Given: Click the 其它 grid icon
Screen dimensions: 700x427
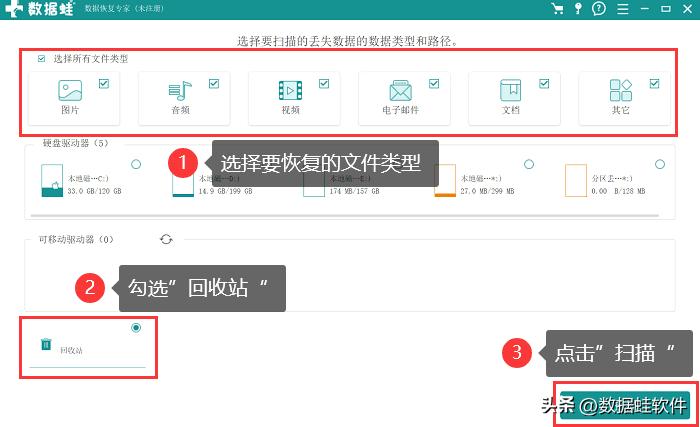Looking at the screenshot, I should [621, 90].
